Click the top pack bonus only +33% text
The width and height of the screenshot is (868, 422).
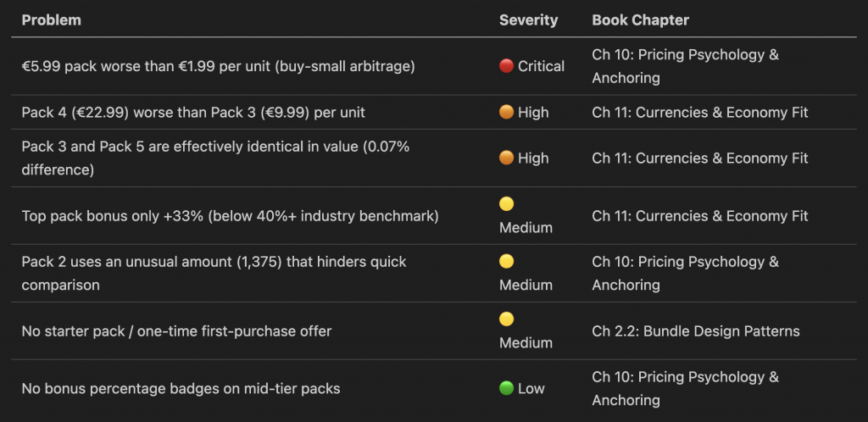click(230, 216)
